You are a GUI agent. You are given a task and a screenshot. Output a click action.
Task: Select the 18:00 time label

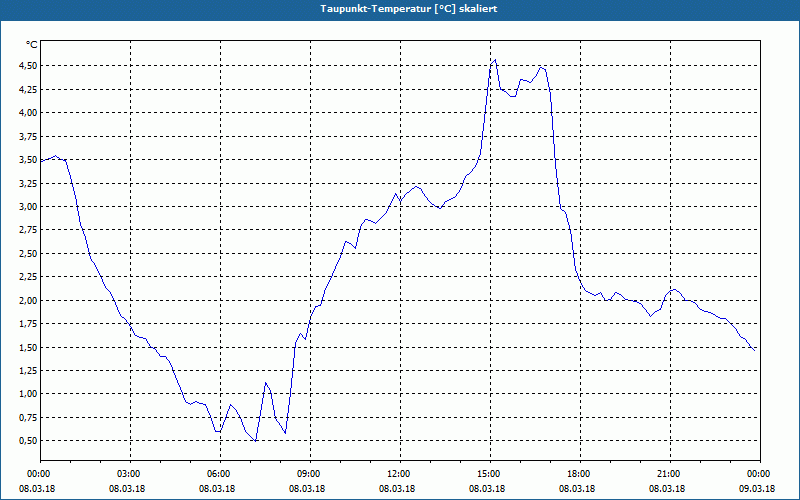pyautogui.click(x=579, y=474)
